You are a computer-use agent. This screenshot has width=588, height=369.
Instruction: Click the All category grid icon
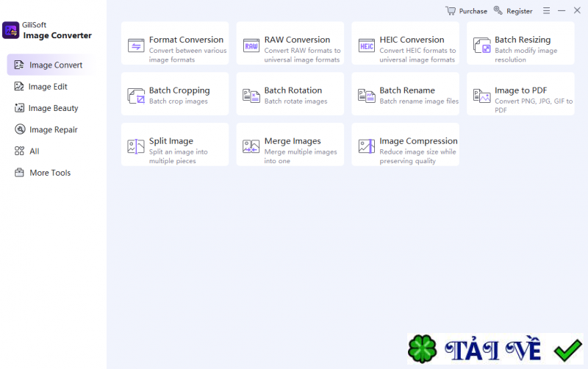click(x=19, y=151)
